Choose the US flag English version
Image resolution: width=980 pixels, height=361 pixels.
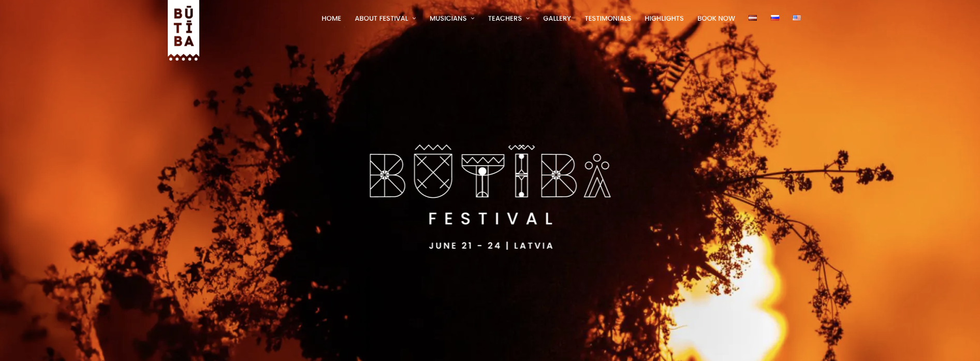(797, 18)
